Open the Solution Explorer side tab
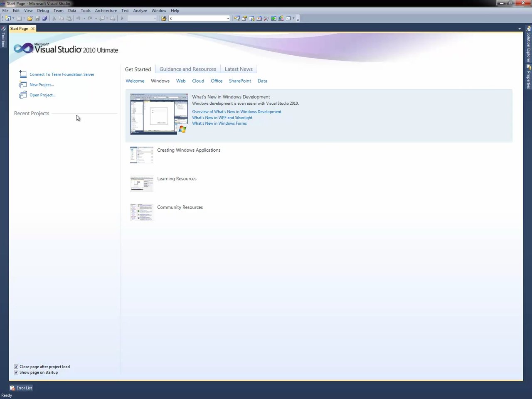 529,44
